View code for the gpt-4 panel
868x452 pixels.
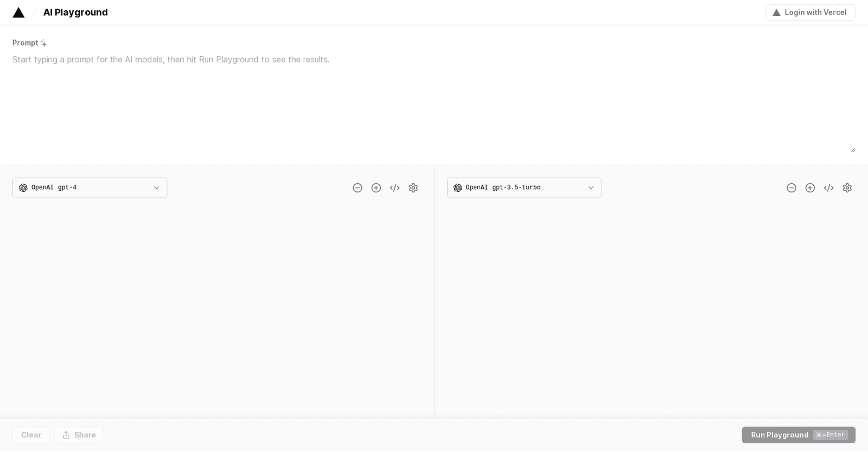(395, 188)
